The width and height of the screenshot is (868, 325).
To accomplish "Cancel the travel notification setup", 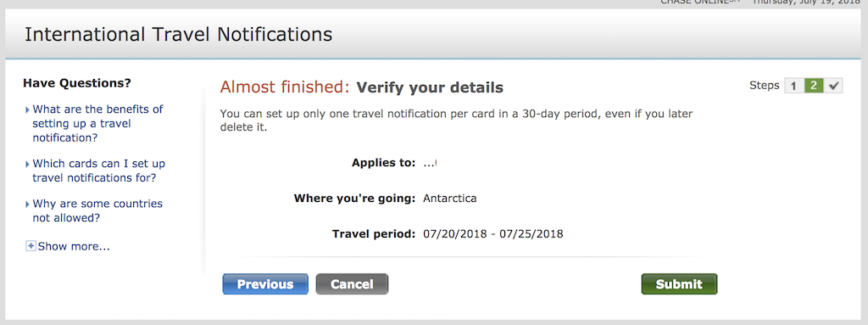I will tap(352, 284).
